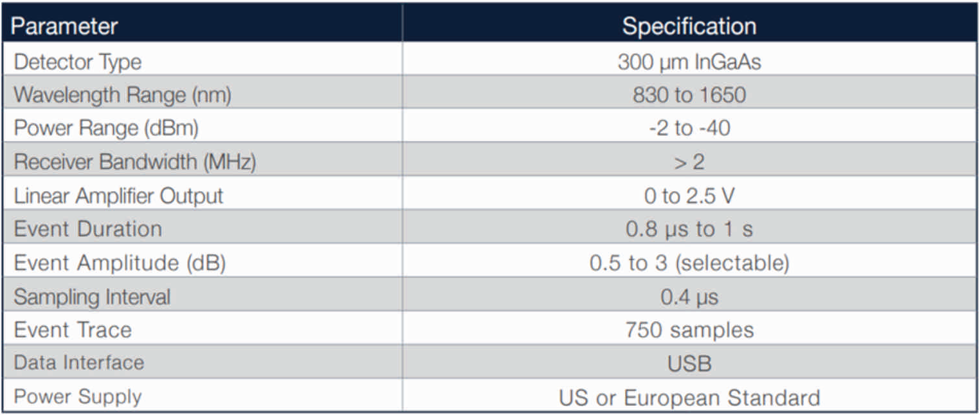Click the 0.5 to 3 (selectable) value

coord(689,263)
